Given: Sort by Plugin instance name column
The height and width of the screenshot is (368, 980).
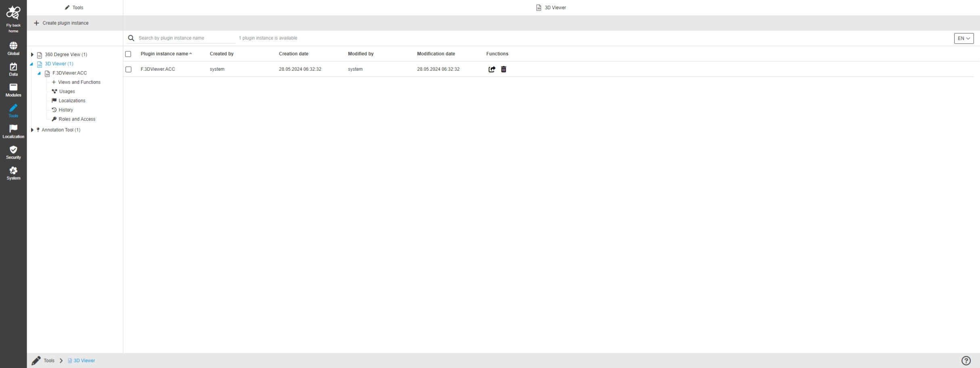Looking at the screenshot, I should click(166, 54).
